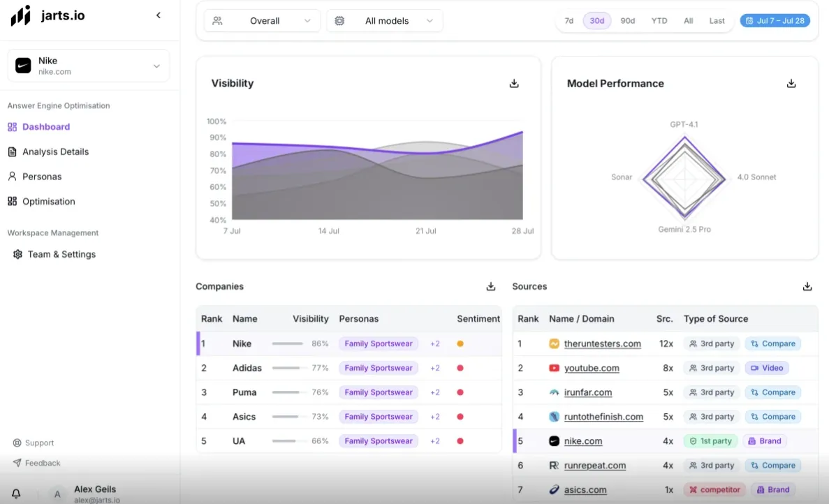
Task: Click the Jul 7 – Jul 28 date button
Action: pos(775,21)
